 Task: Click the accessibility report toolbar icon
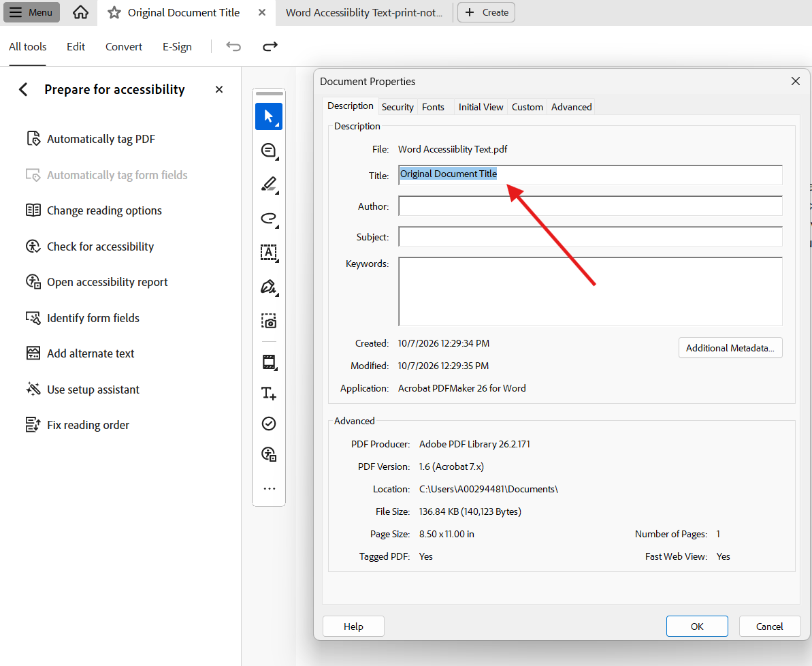click(269, 454)
